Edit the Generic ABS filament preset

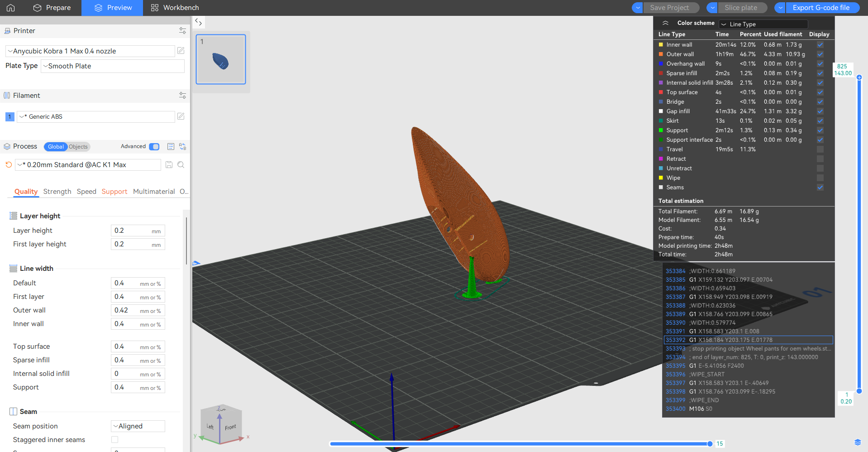(181, 116)
